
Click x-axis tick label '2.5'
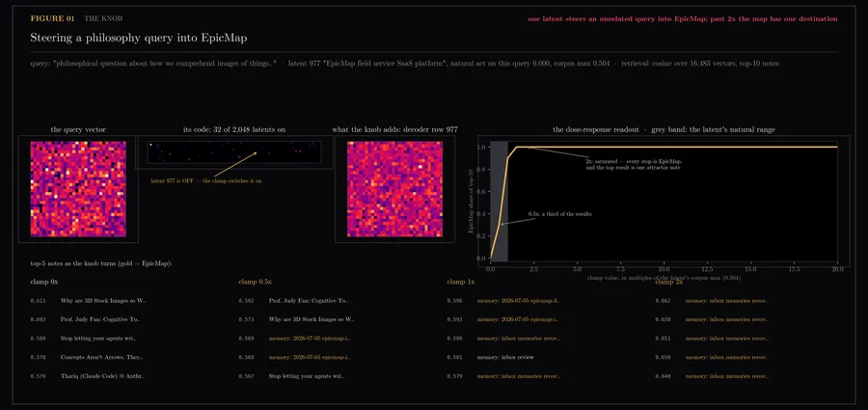click(x=533, y=269)
